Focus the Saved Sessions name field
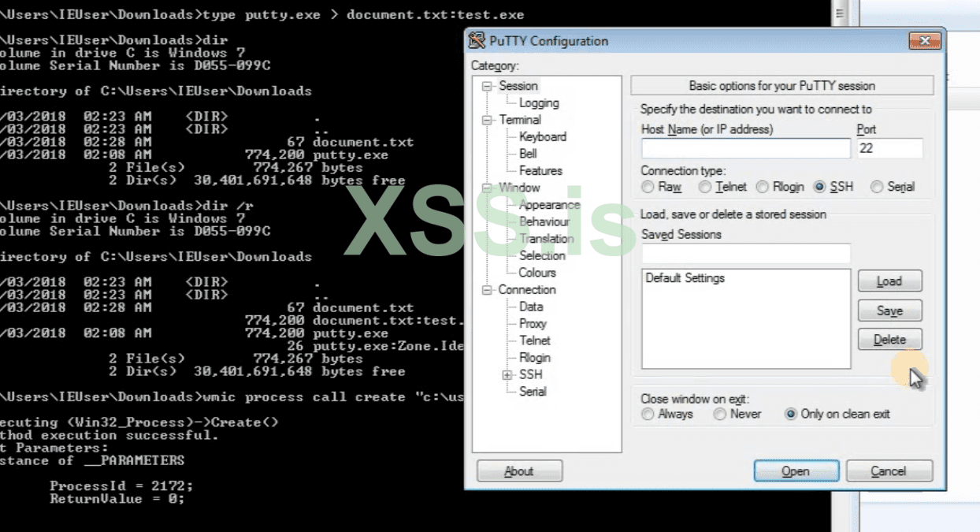This screenshot has height=532, width=980. (x=746, y=253)
